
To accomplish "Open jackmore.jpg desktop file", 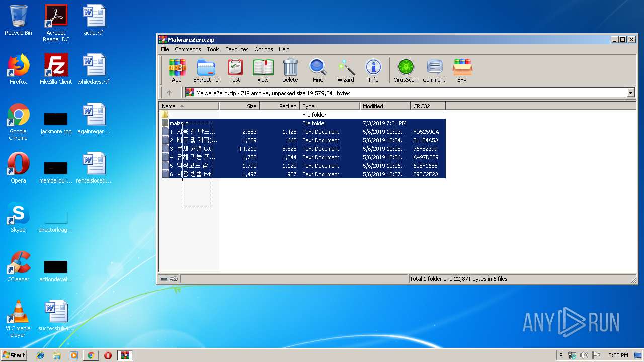I will [56, 123].
